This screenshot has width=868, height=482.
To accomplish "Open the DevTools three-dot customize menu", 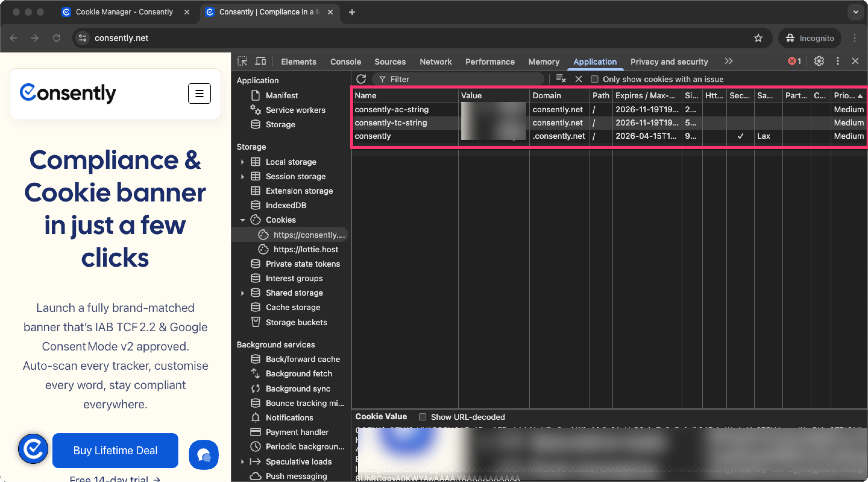I will tap(838, 62).
